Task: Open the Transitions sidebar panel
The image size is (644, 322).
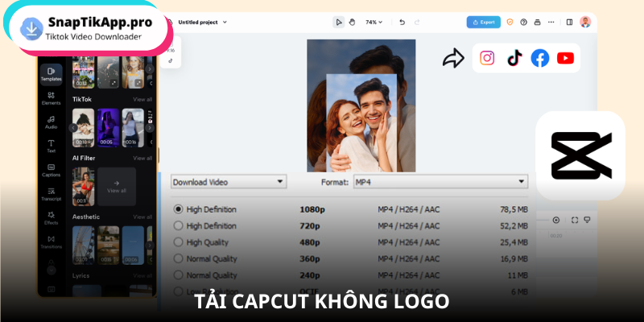Action: click(x=51, y=242)
